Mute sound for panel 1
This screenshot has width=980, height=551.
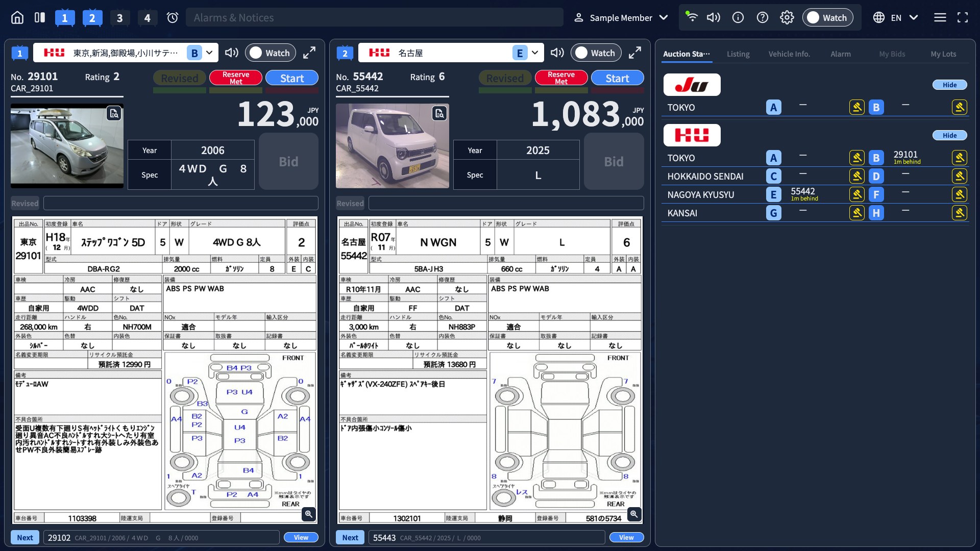tap(232, 53)
